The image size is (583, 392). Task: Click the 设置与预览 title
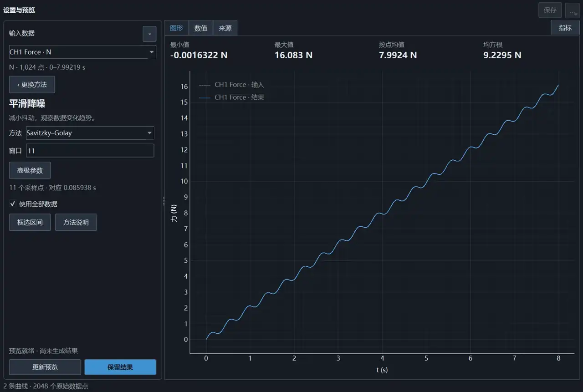point(19,10)
